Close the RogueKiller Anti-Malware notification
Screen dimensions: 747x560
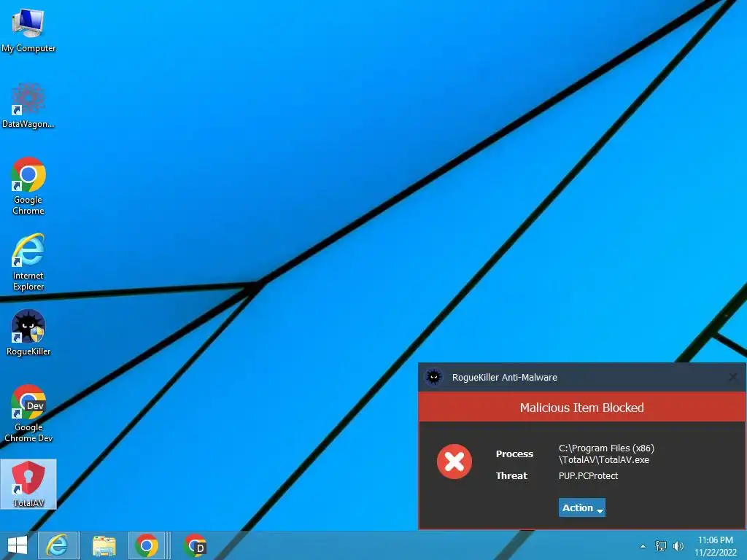tap(733, 377)
